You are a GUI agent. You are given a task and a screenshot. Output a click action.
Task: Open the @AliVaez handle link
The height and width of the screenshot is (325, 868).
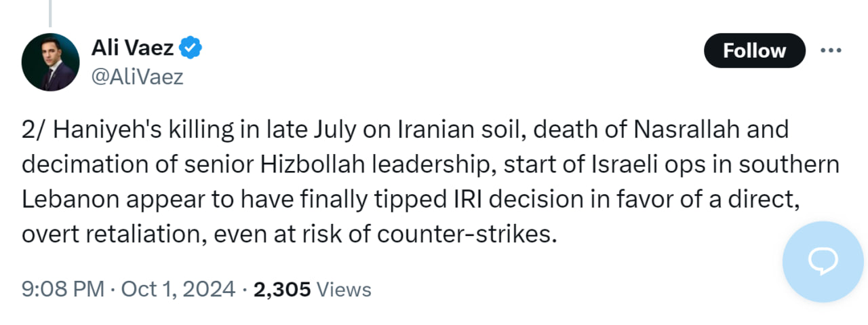pos(136,77)
